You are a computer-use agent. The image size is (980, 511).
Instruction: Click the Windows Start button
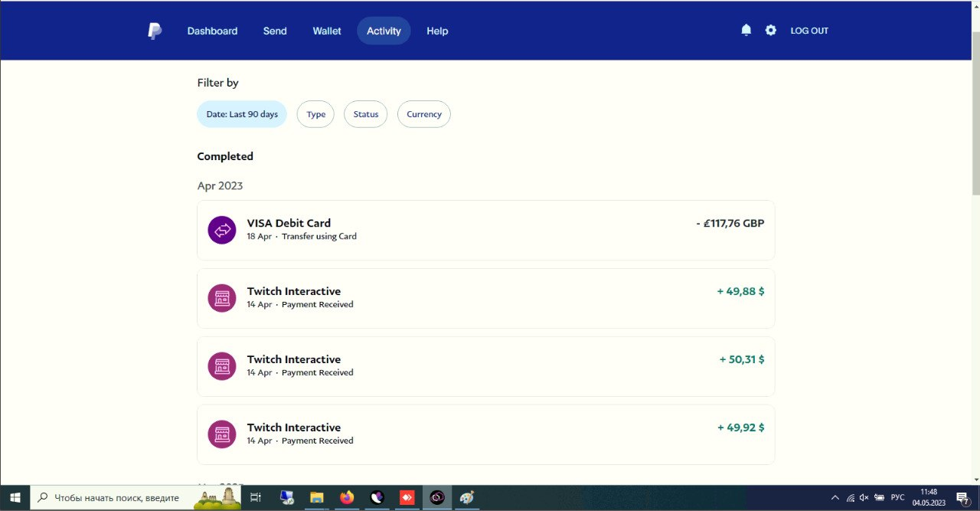(x=15, y=498)
